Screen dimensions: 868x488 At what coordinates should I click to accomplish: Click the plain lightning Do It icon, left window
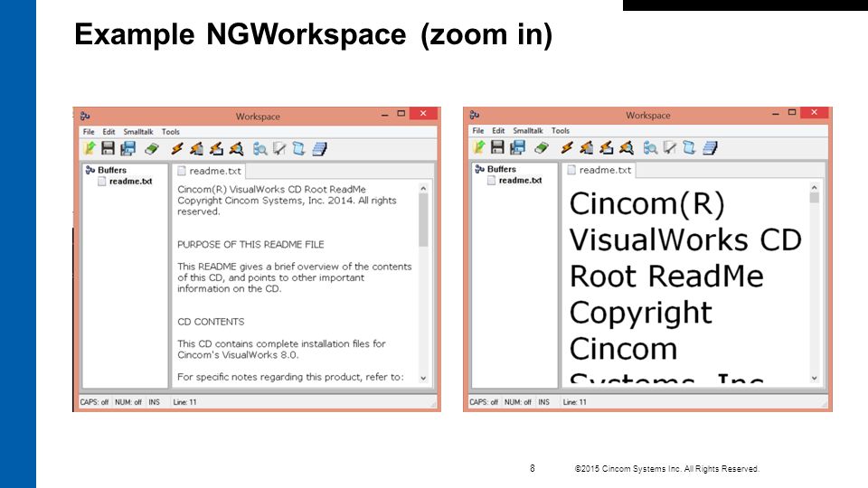176,148
